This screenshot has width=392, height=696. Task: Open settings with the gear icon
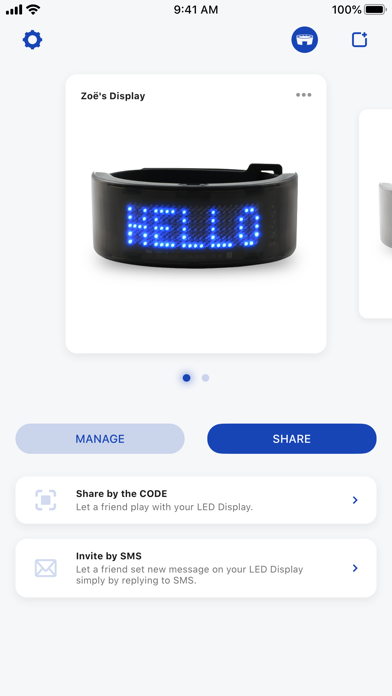(x=32, y=40)
